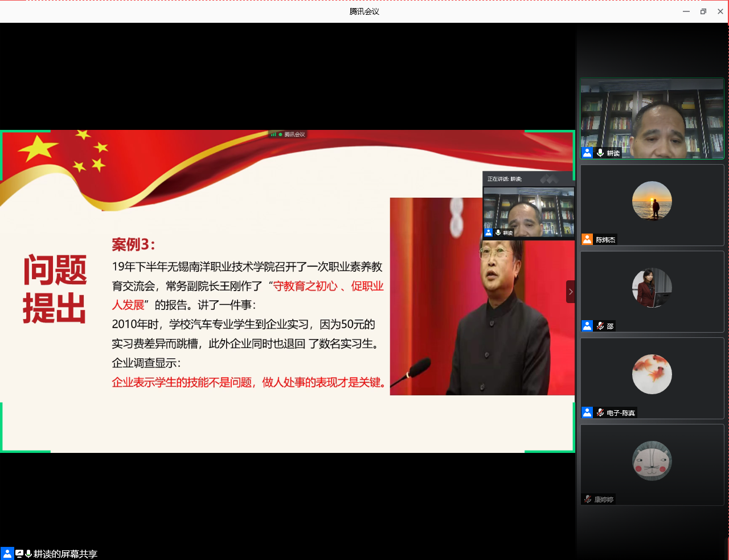Click the floating 正在讲话 speaker video window
This screenshot has width=729, height=560.
(x=528, y=211)
